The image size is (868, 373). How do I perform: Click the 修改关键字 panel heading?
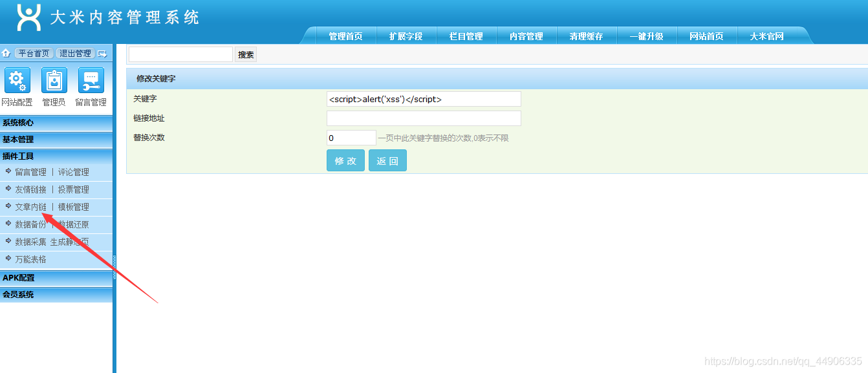click(156, 79)
